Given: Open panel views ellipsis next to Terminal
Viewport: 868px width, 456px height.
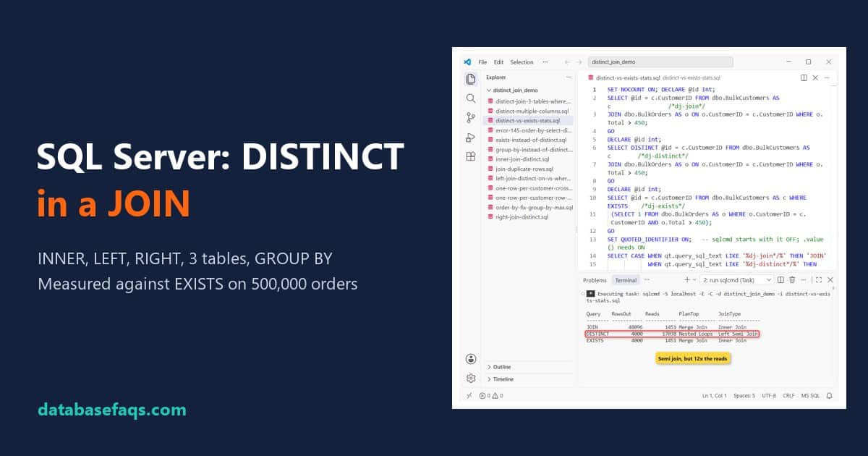Looking at the screenshot, I should click(x=647, y=279).
